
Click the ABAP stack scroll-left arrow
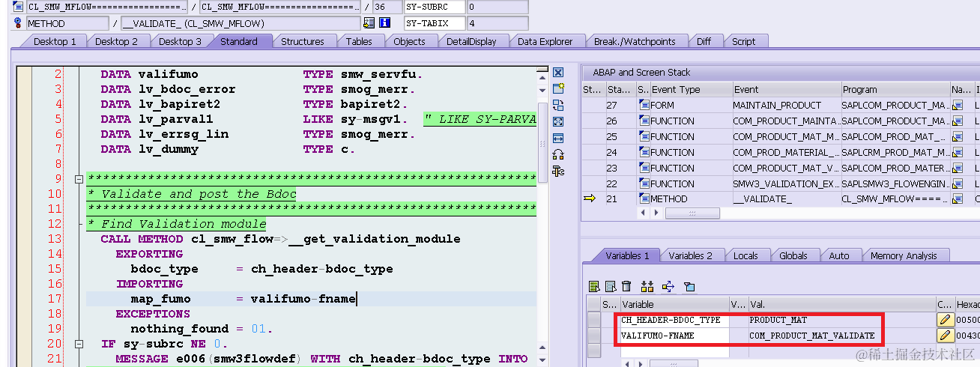pos(643,213)
